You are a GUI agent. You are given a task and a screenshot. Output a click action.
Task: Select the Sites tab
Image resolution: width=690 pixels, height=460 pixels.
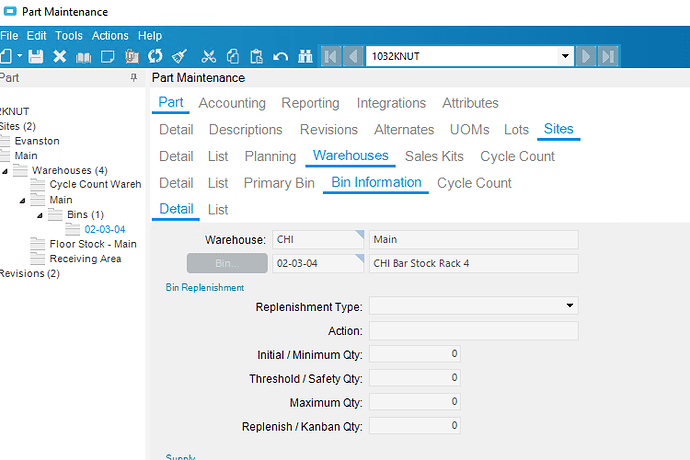click(x=558, y=129)
